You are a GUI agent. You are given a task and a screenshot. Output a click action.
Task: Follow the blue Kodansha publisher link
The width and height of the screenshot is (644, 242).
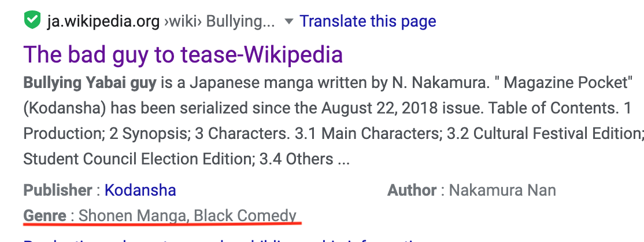(x=140, y=190)
